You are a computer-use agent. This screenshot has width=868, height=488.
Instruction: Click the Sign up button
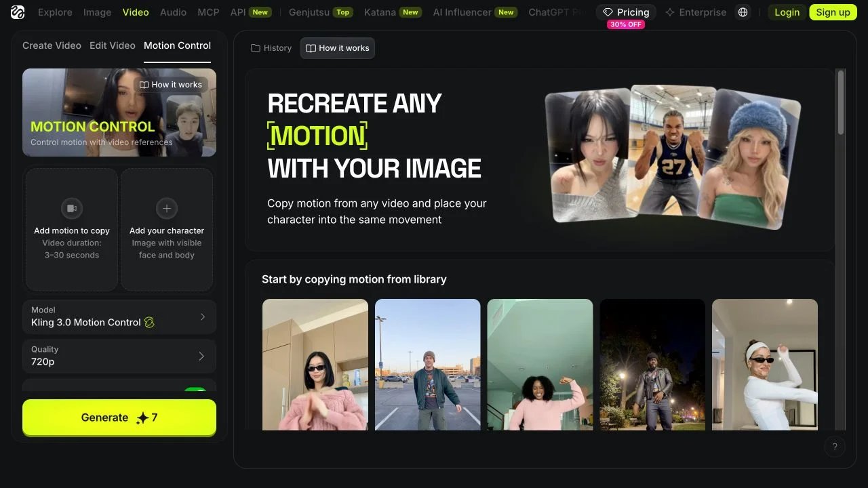click(833, 12)
